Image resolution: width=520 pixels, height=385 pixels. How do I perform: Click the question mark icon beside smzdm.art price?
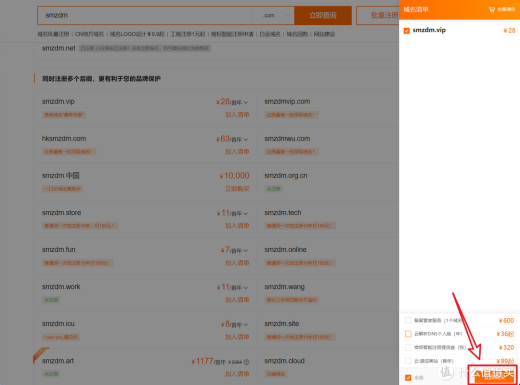[246, 362]
